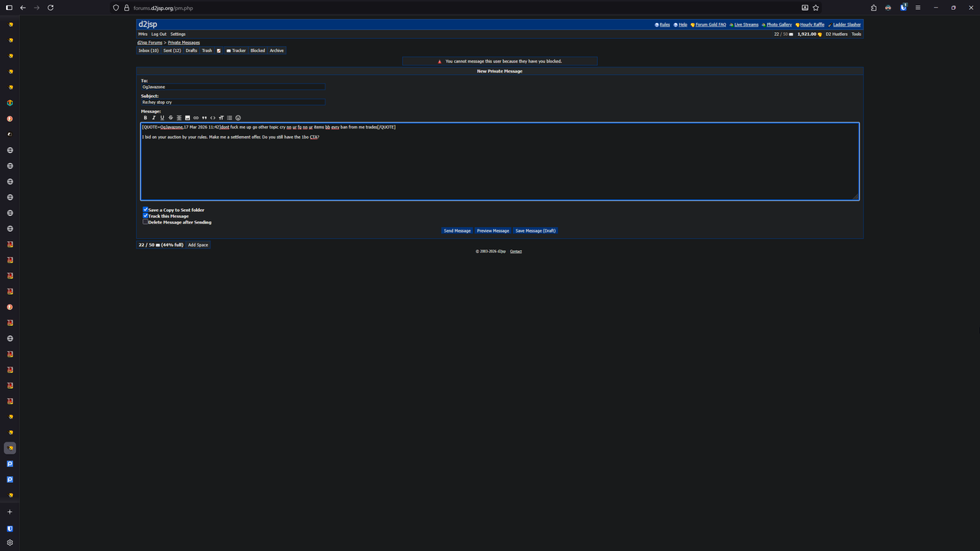Viewport: 980px width, 551px height.
Task: Click the browser address bar URL
Action: (163, 8)
